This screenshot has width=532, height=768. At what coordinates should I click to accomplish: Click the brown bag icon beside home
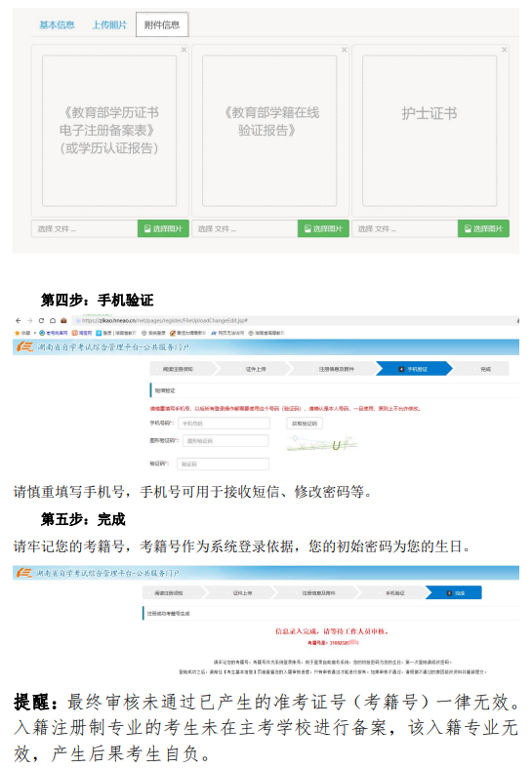click(63, 321)
